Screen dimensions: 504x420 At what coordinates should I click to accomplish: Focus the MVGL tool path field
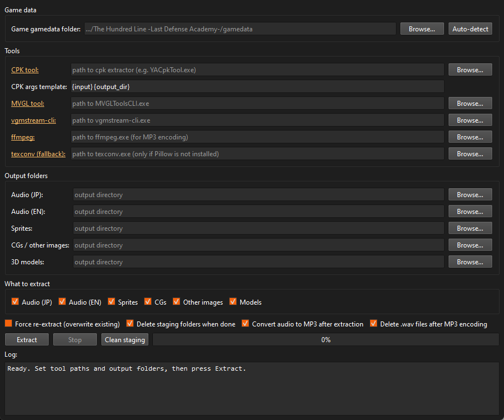(257, 104)
